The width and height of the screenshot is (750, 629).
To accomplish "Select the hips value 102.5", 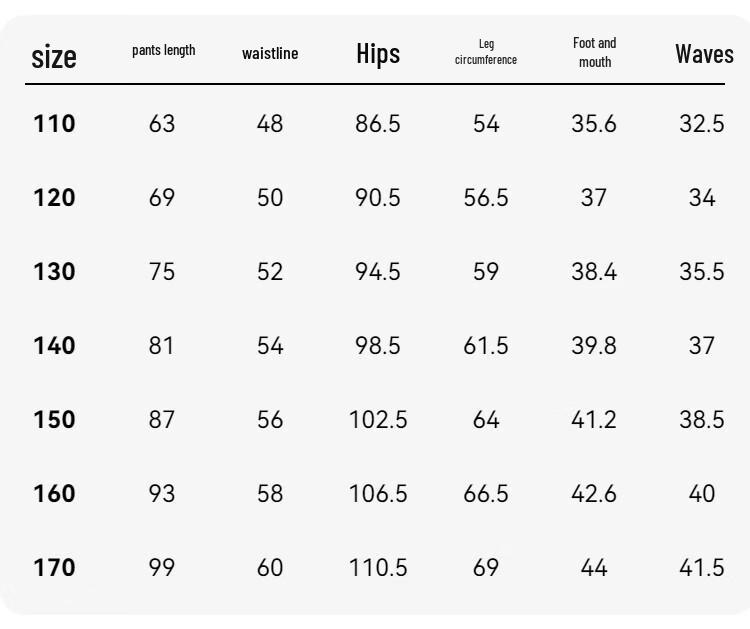I will (x=378, y=420).
